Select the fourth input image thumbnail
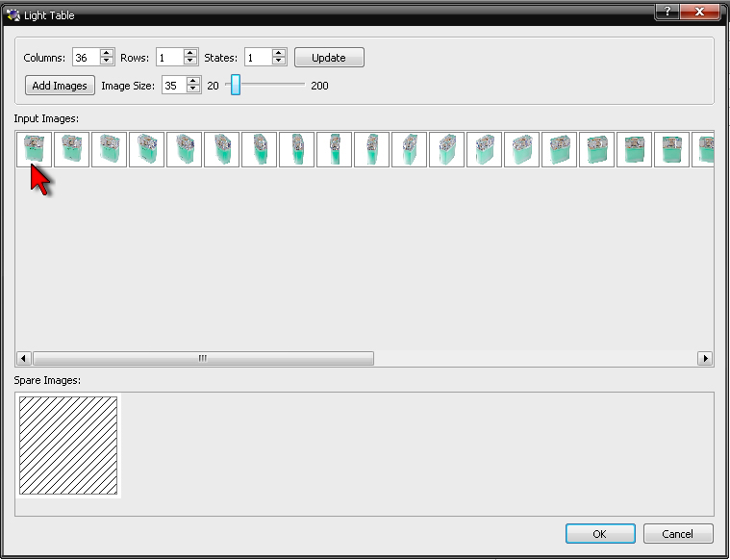Viewport: 730px width, 560px height. point(146,149)
